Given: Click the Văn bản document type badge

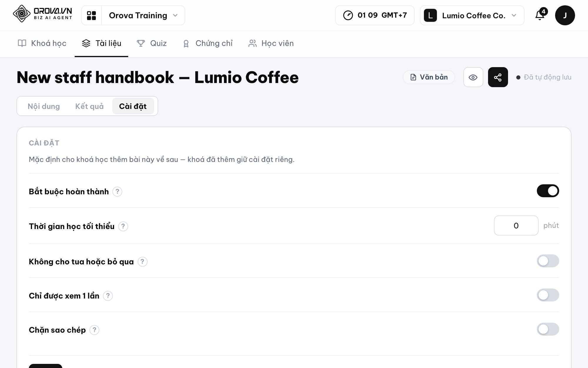Looking at the screenshot, I should click(x=429, y=77).
